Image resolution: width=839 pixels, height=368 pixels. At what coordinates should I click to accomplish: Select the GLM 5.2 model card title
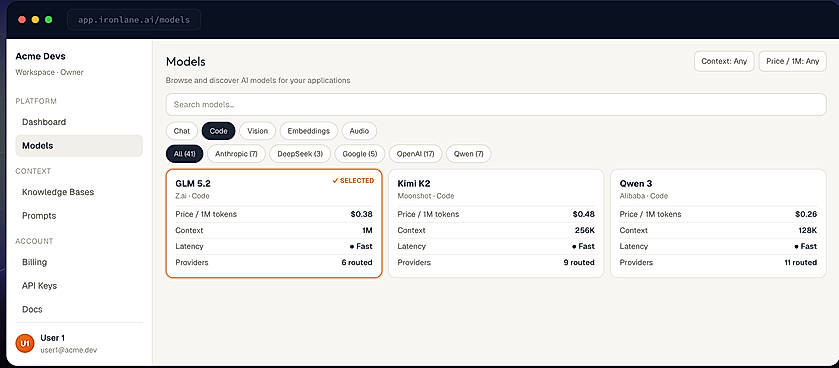tap(193, 183)
